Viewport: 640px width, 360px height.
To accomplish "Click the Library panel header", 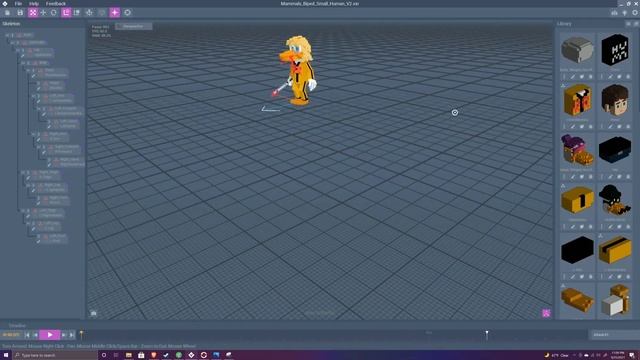I will point(564,24).
